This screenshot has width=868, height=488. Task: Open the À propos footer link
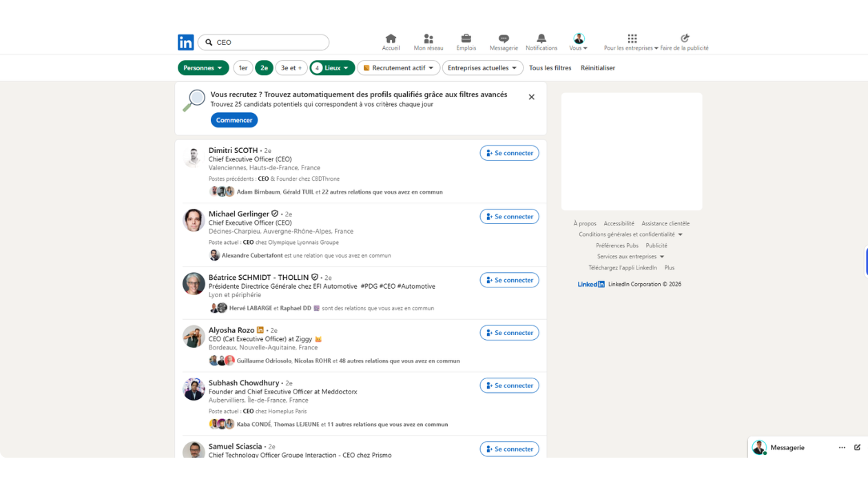click(585, 223)
